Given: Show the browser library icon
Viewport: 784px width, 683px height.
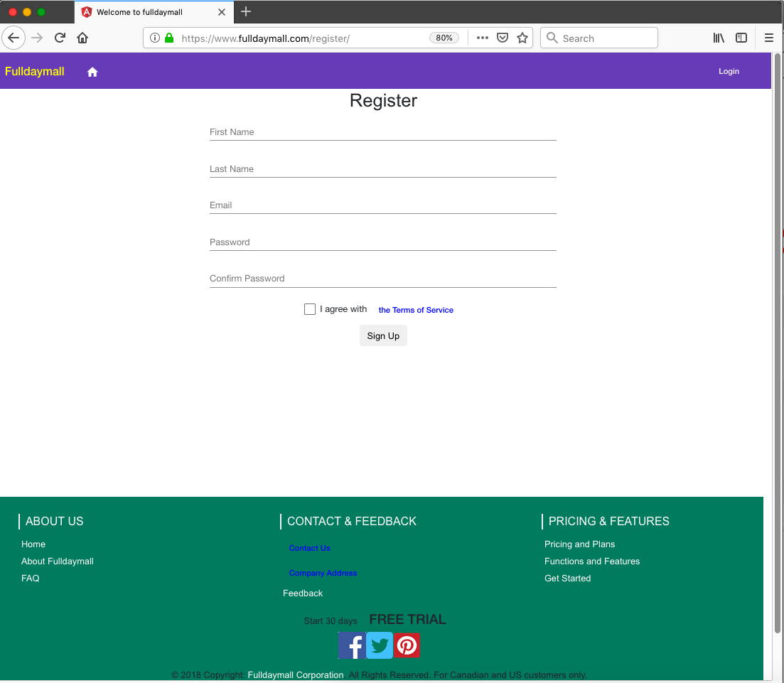Looking at the screenshot, I should [x=719, y=38].
